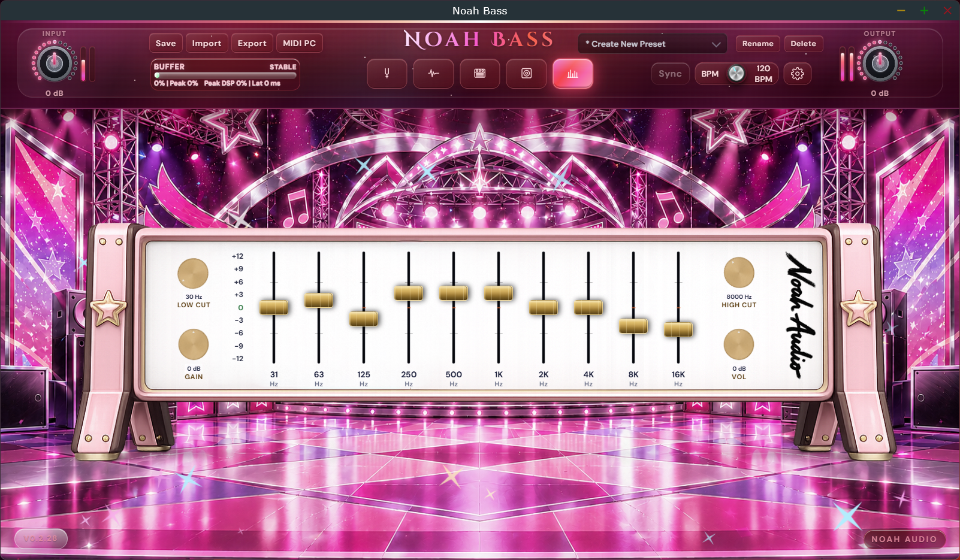Open the tuner tuning-fork section
This screenshot has height=560, width=960.
(x=387, y=74)
